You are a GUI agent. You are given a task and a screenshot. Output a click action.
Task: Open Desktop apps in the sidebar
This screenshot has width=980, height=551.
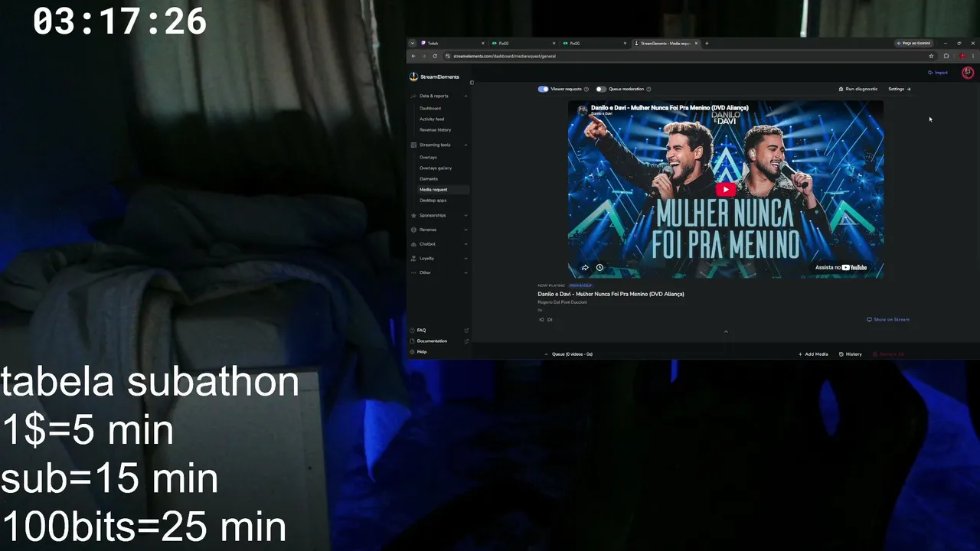[x=433, y=201]
